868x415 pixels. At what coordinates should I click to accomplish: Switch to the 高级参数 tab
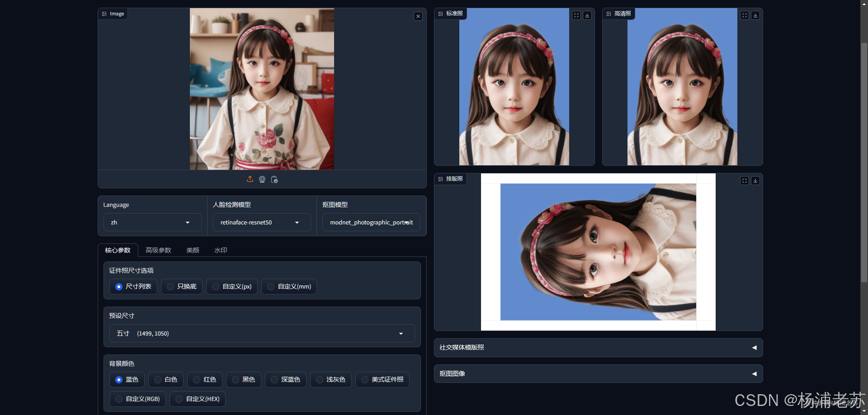pyautogui.click(x=159, y=250)
